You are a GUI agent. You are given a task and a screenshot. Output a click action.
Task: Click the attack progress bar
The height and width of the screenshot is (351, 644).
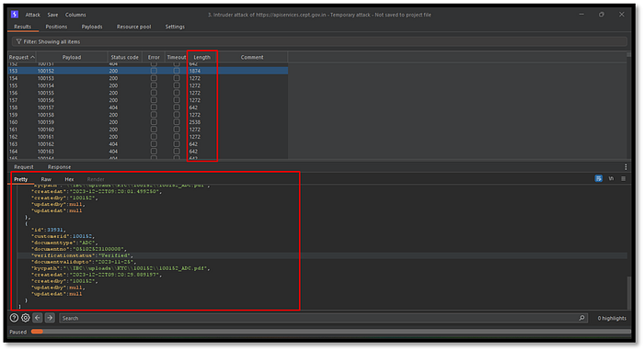click(x=331, y=332)
